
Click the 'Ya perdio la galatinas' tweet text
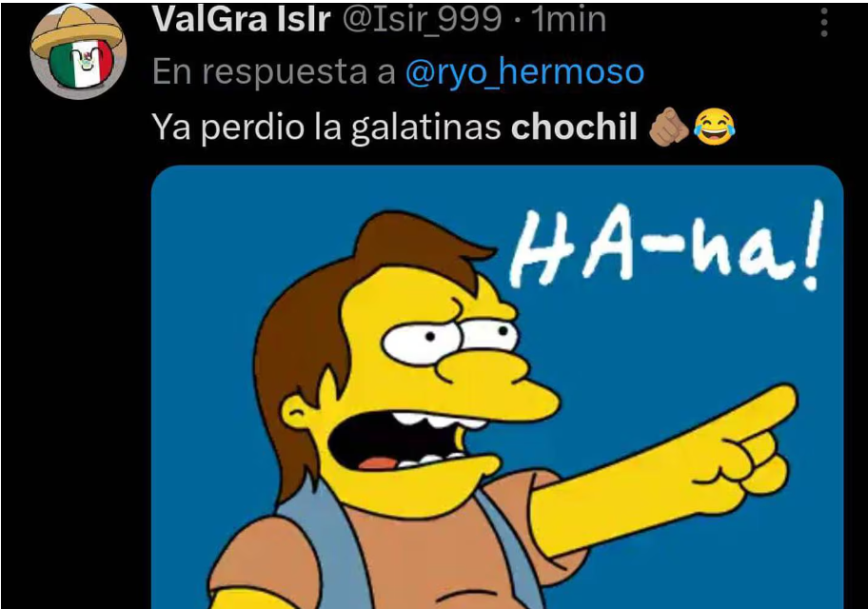326,127
